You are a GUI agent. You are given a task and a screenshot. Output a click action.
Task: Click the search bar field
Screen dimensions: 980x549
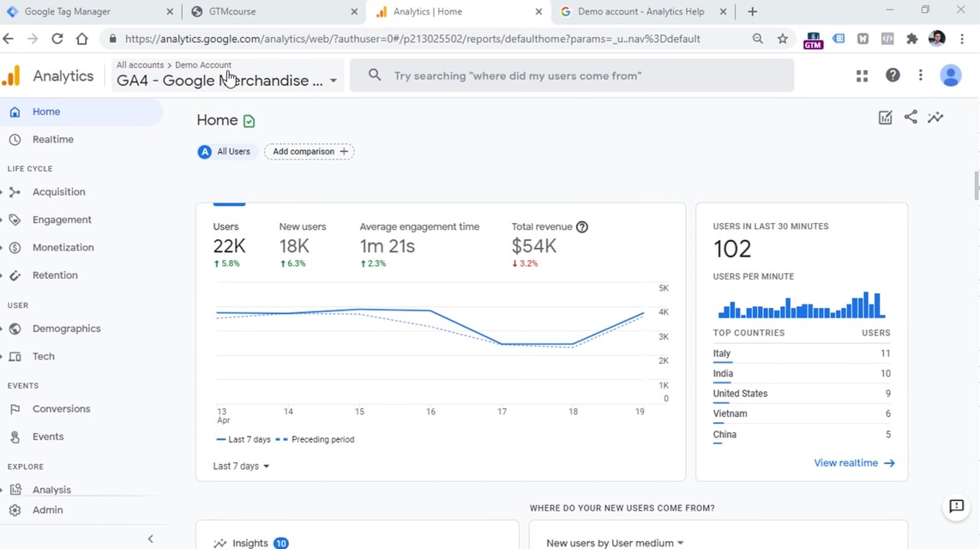[x=572, y=75]
